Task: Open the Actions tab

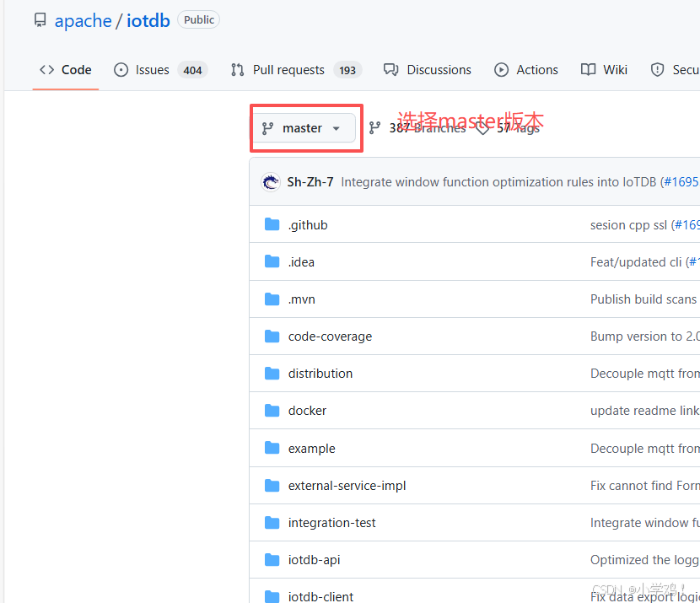Action: [526, 70]
